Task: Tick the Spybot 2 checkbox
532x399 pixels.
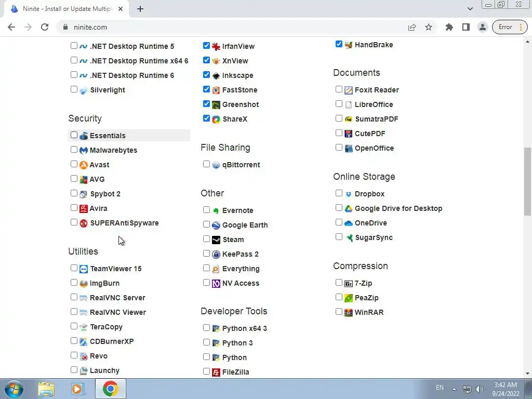Action: coord(74,193)
